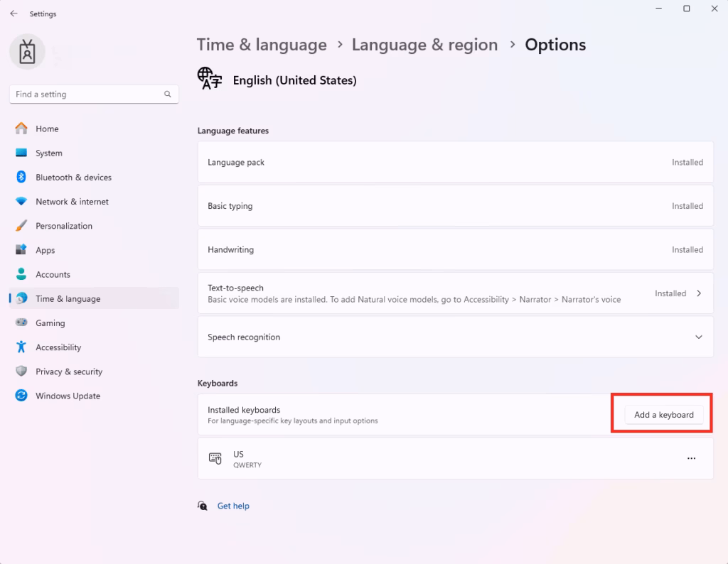This screenshot has width=728, height=564.
Task: Go to the Language & region breadcrumb
Action: [x=424, y=45]
